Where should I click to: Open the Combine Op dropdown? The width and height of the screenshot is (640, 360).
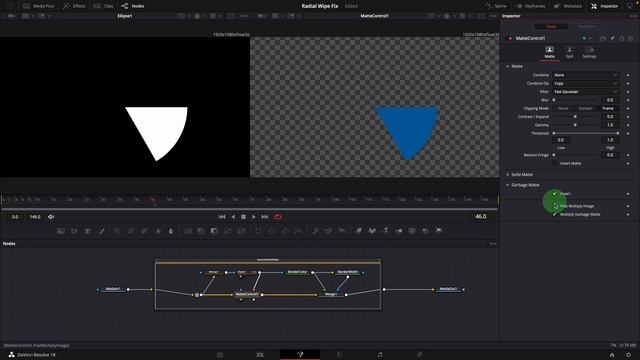[585, 83]
